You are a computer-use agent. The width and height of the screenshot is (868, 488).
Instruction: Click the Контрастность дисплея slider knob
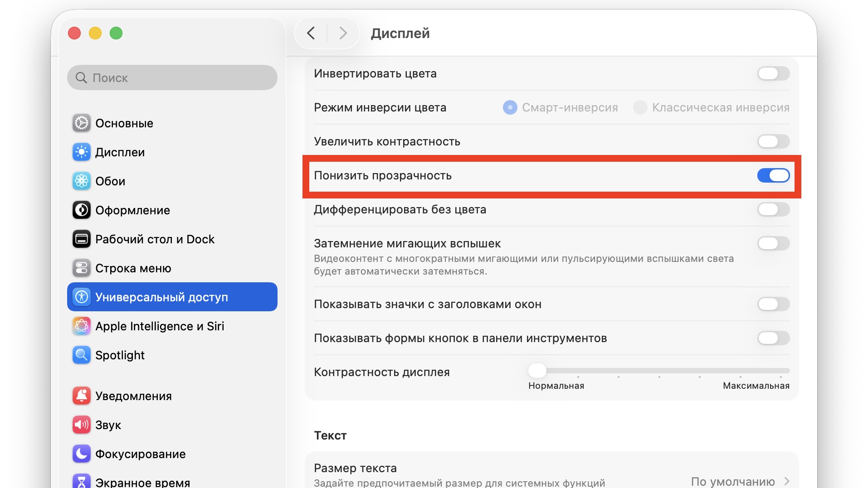click(537, 371)
